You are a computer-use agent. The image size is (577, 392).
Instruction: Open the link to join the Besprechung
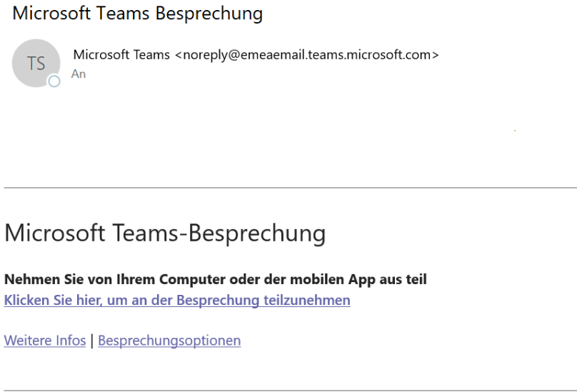tap(177, 301)
